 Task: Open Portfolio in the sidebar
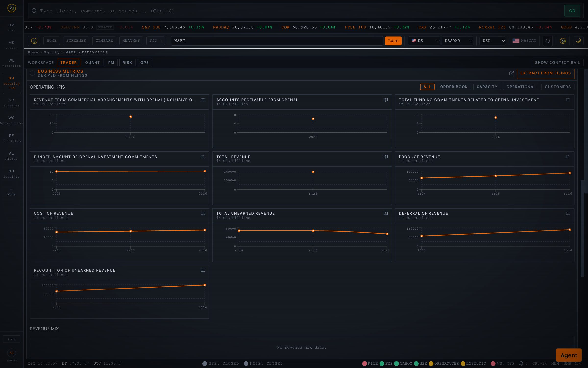pyautogui.click(x=12, y=138)
